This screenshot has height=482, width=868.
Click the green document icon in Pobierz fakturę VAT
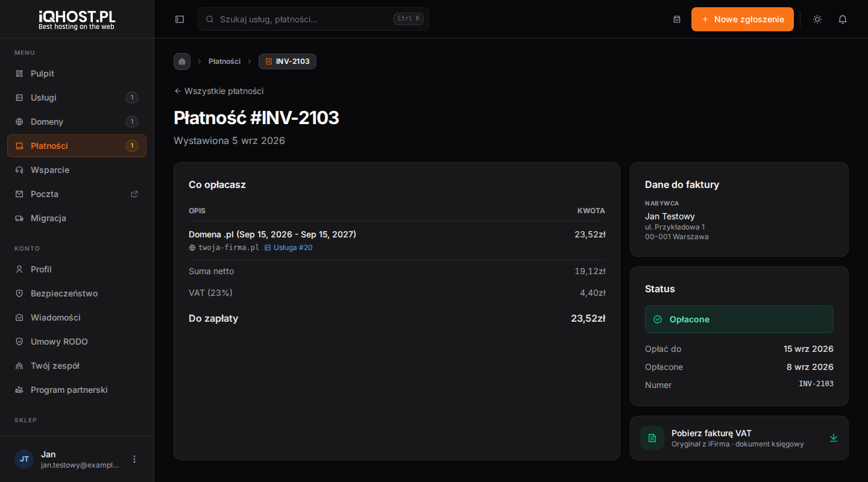pos(652,438)
